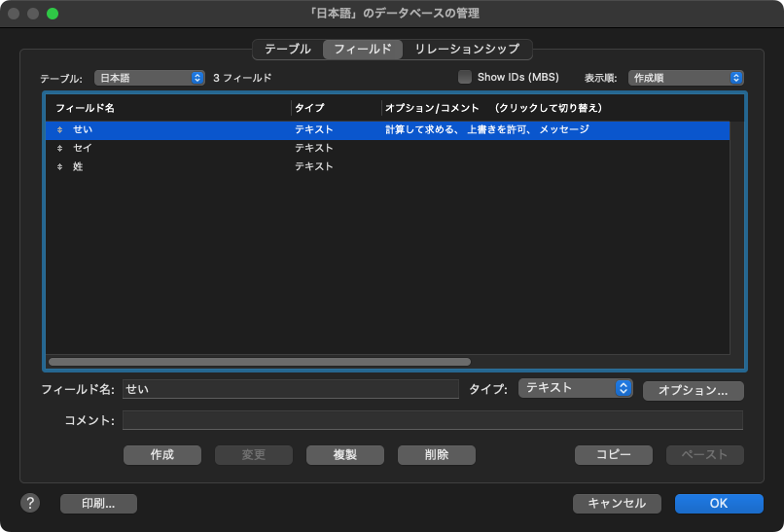Click reorder handle beside 姓 field
The height and width of the screenshot is (532, 784).
click(x=59, y=167)
